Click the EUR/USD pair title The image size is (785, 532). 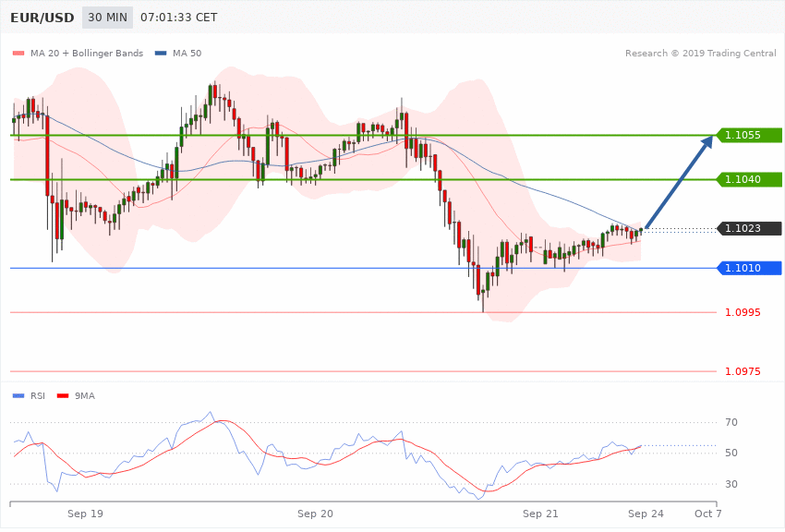point(42,18)
